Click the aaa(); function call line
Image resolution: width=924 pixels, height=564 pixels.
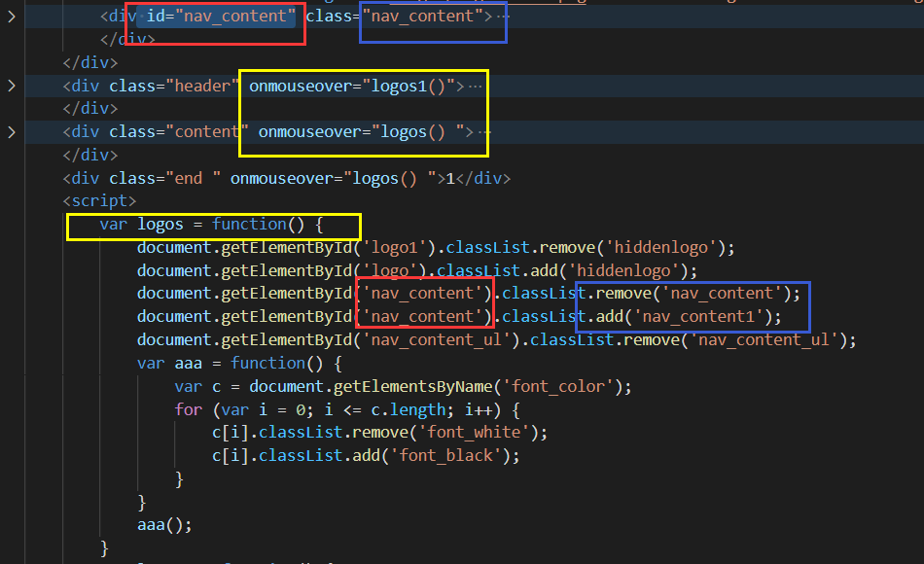[x=164, y=525]
